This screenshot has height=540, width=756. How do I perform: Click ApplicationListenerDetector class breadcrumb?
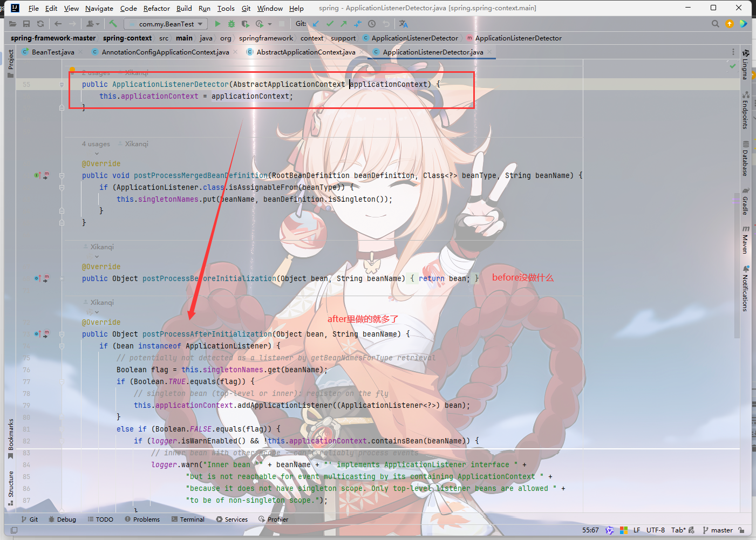click(x=414, y=38)
